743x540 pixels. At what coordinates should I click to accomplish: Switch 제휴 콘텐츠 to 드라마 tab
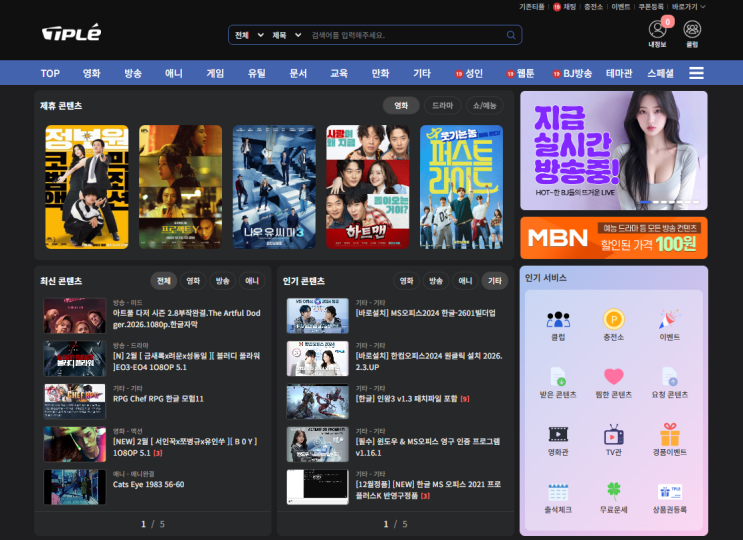pos(443,106)
